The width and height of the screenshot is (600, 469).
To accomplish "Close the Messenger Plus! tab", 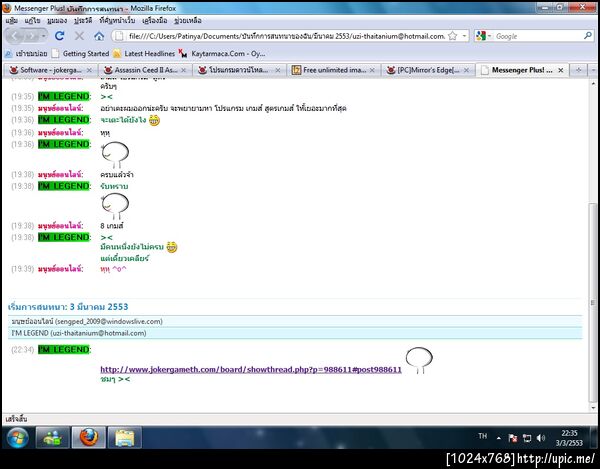I will click(x=561, y=70).
